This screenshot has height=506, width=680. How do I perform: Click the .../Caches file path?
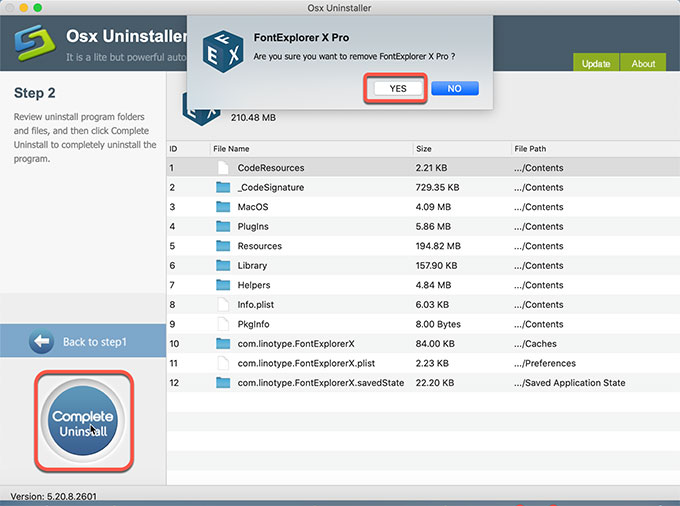coord(535,343)
